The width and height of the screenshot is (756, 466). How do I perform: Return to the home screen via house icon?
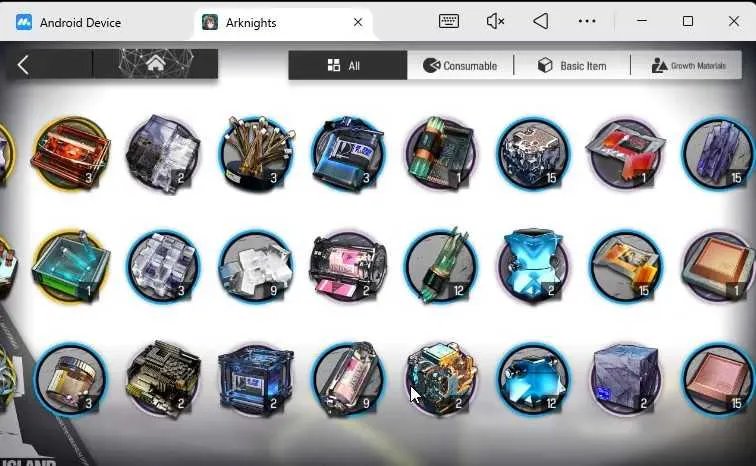coord(155,64)
